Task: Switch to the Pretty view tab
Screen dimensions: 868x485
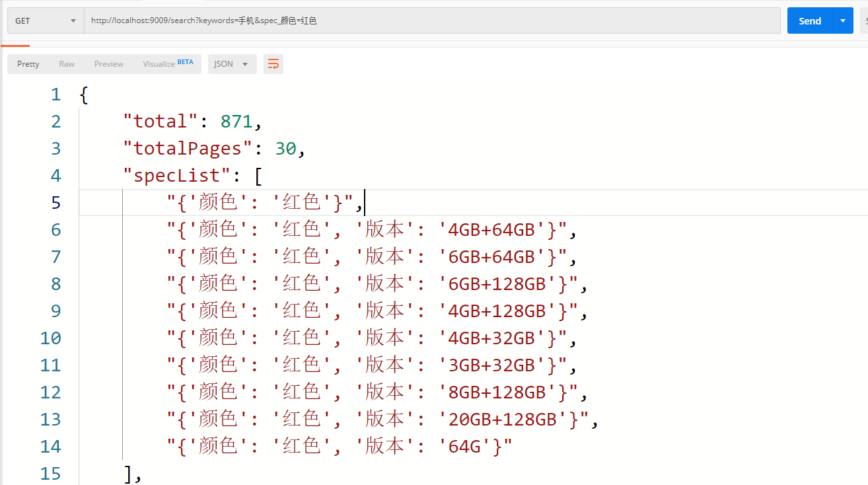Action: [x=28, y=64]
